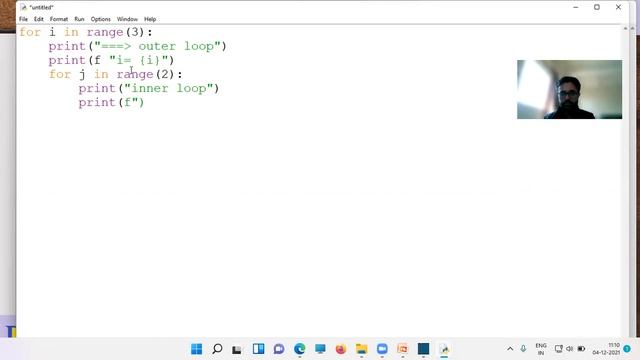This screenshot has width=640, height=360.
Task: Open File Explorer from the taskbar
Action: click(361, 349)
